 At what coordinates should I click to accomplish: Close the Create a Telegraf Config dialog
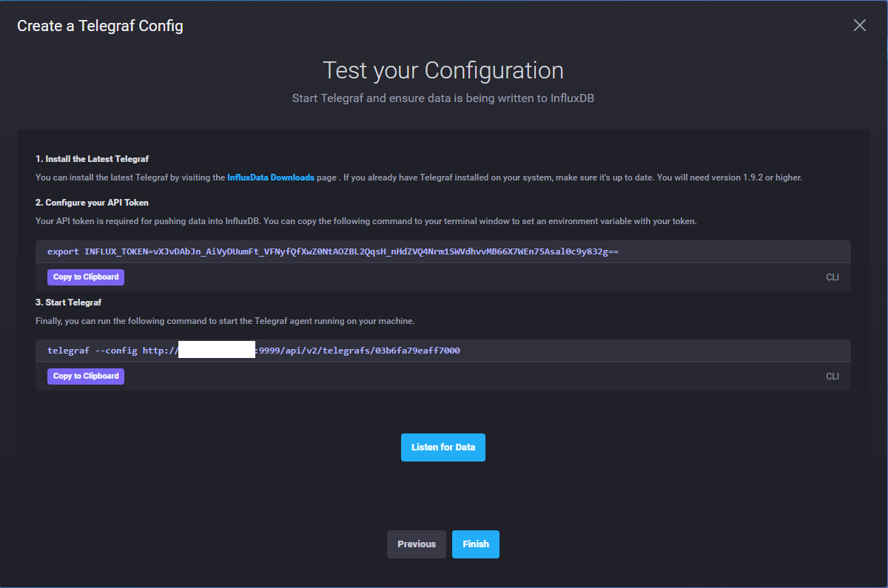pos(859,26)
